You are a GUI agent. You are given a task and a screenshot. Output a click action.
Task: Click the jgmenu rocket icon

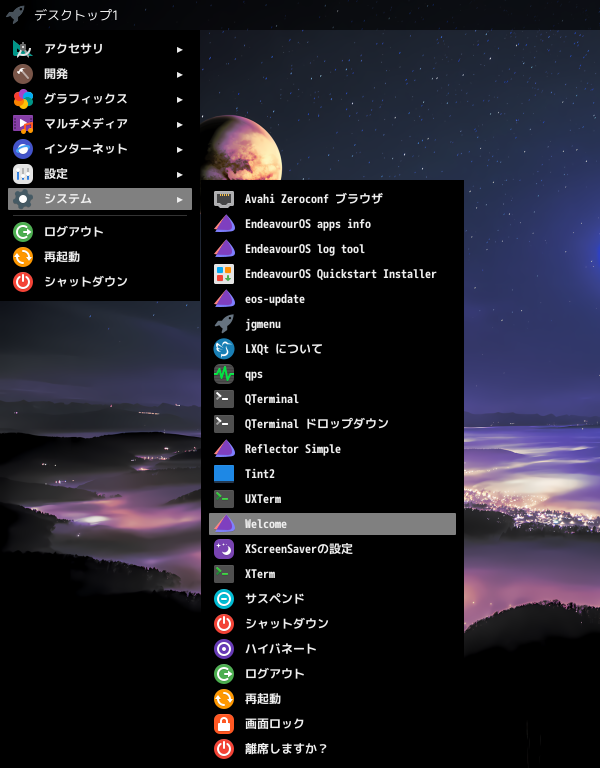pos(224,324)
